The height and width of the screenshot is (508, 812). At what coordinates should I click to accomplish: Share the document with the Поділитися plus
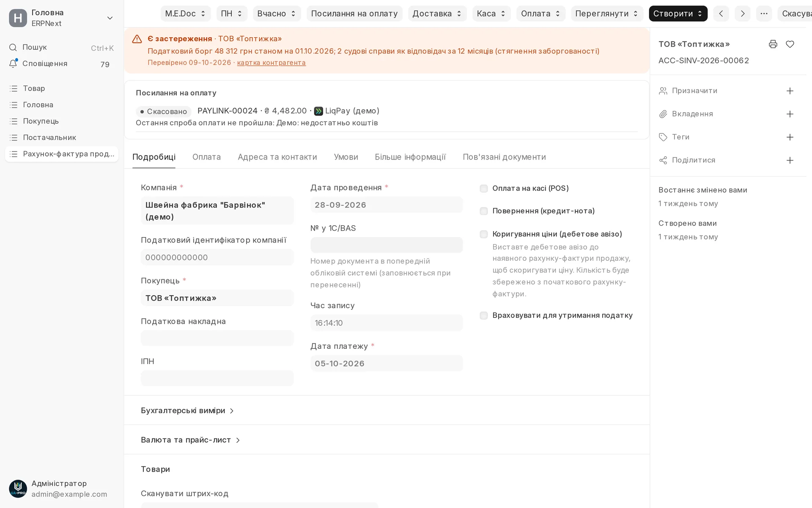click(790, 160)
